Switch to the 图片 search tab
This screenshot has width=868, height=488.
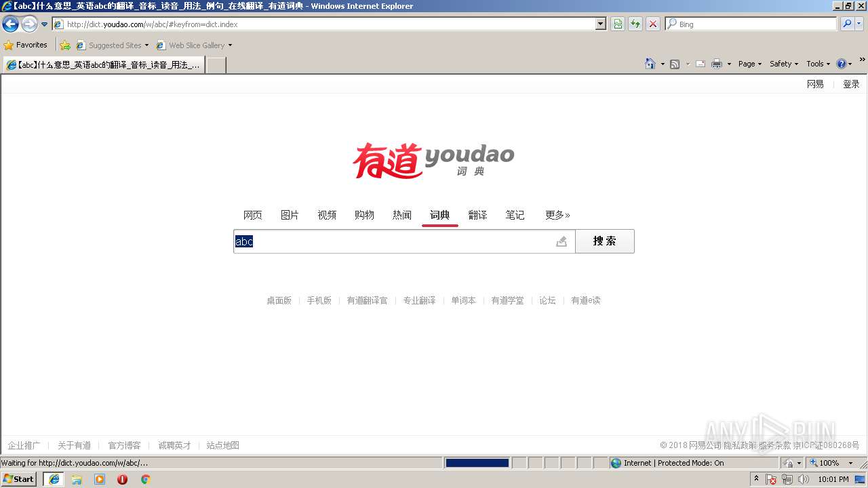[290, 215]
